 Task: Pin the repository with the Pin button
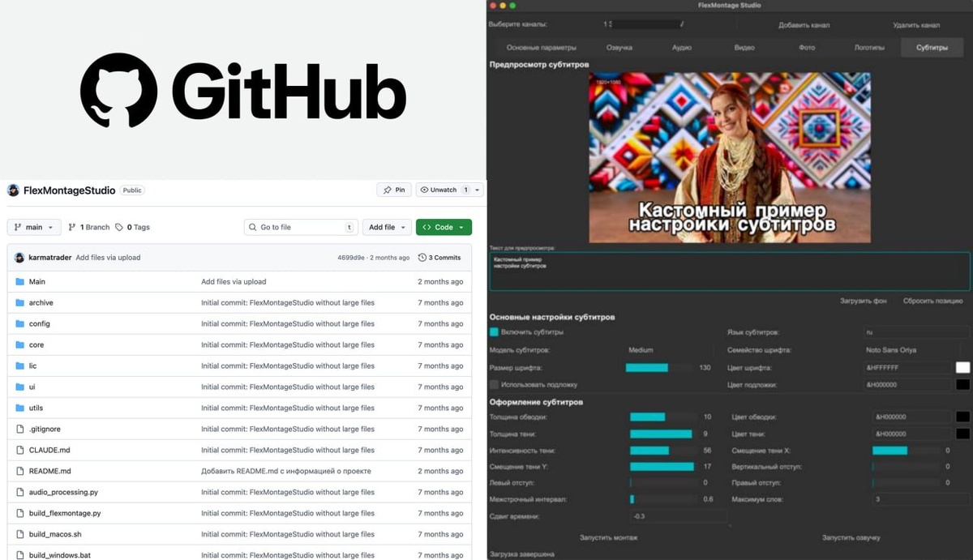pos(394,190)
